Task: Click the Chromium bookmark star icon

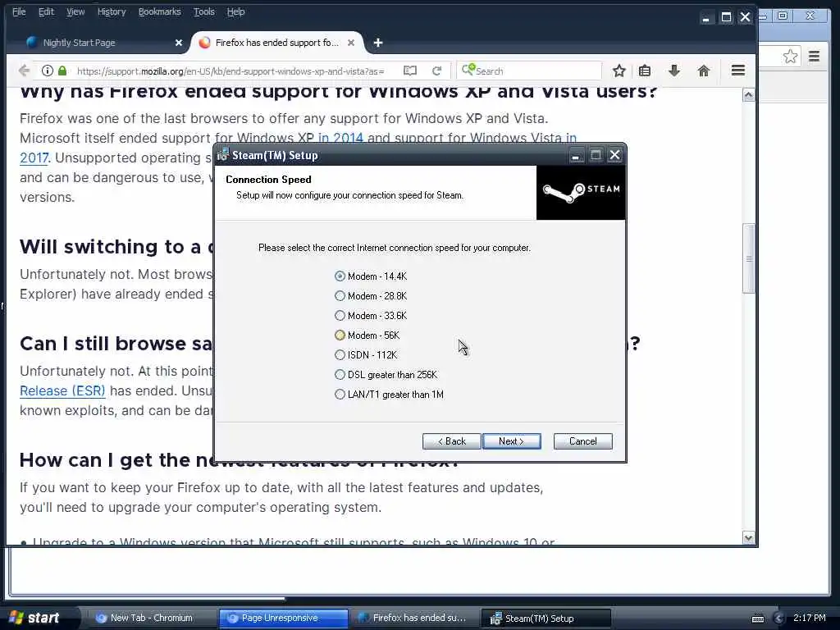Action: [790, 57]
